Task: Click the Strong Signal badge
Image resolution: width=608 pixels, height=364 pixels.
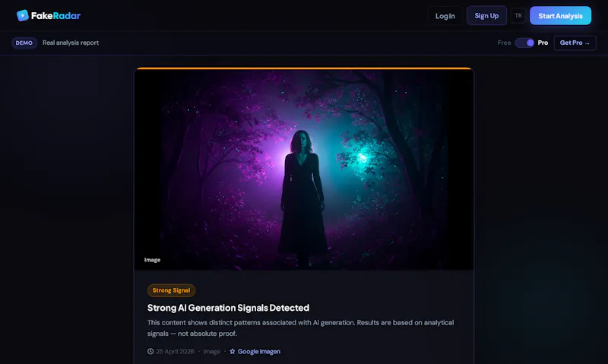Action: [x=171, y=290]
